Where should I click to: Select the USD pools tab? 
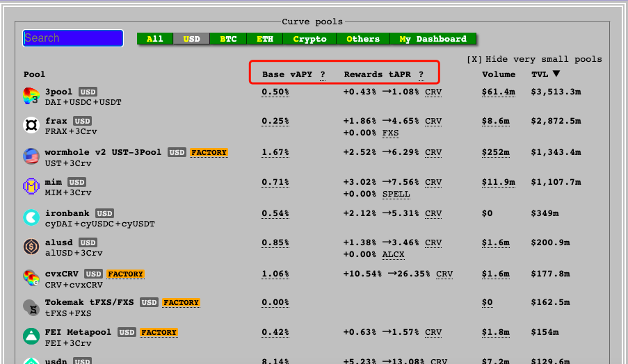coord(191,39)
